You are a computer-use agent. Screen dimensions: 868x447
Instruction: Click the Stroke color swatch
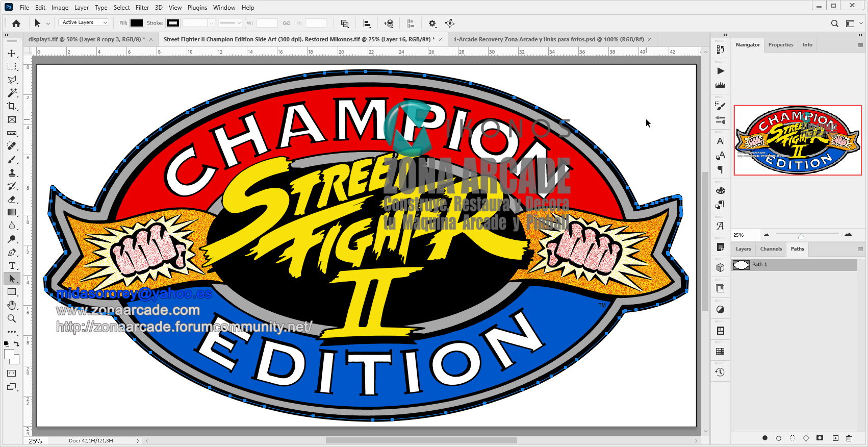[x=173, y=23]
